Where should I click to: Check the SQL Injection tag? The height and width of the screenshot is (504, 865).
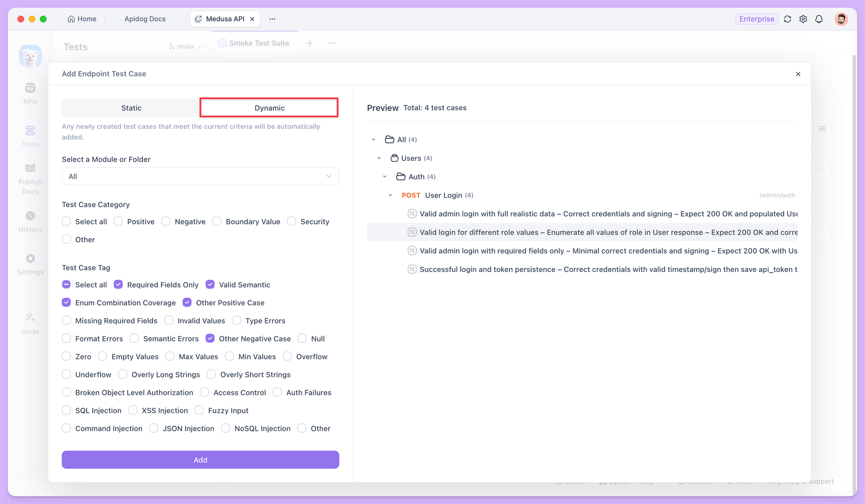point(66,410)
